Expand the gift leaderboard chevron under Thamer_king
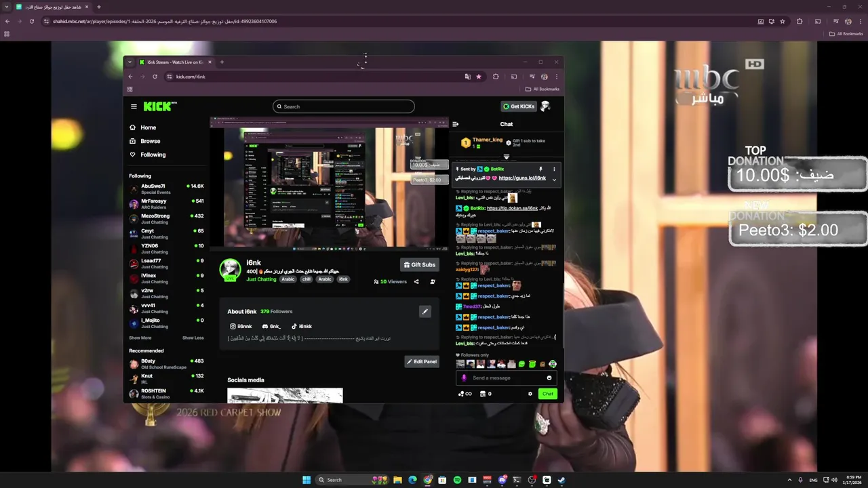This screenshot has width=868, height=488. click(506, 157)
